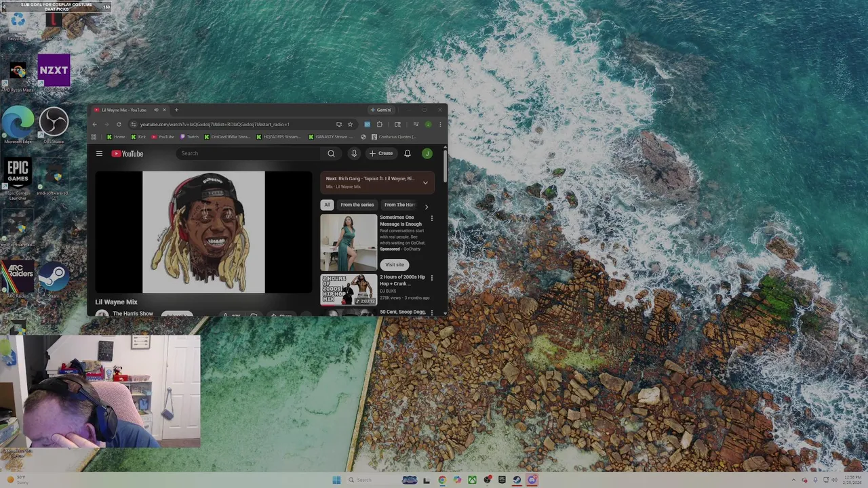
Task: Show hidden system tray icons
Action: click(x=795, y=480)
